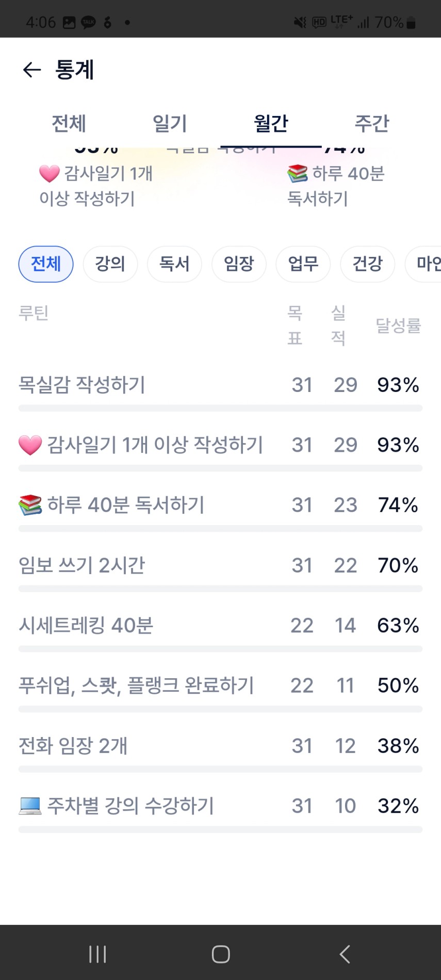Switch to the 전체 top tab
441x980 pixels.
pos(69,124)
